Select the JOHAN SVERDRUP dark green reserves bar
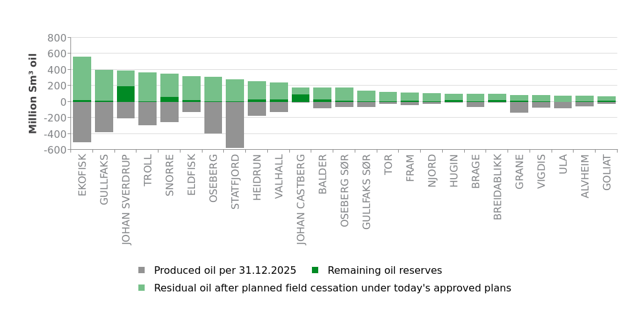 126,94
